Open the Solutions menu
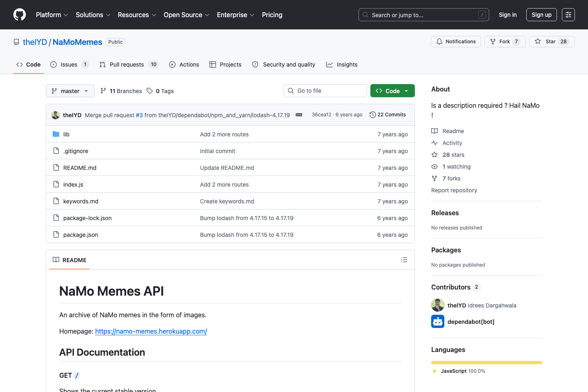 pyautogui.click(x=93, y=15)
